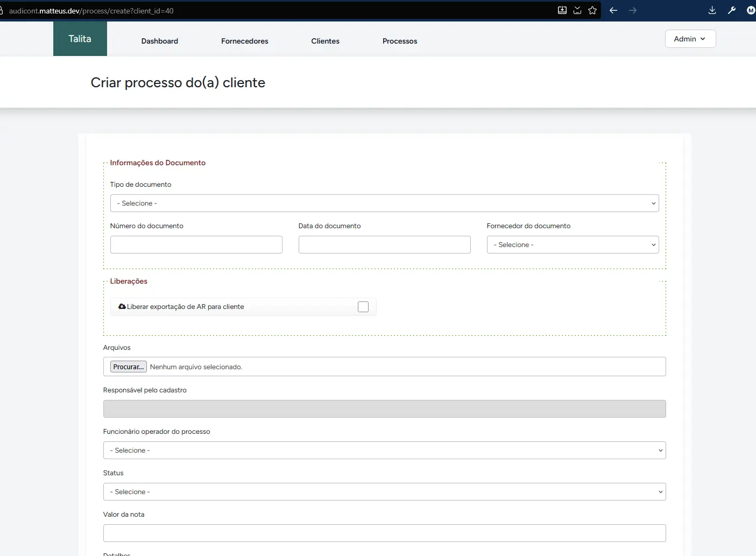Viewport: 756px width, 556px height.
Task: Click the install app icon in address bar
Action: click(562, 10)
